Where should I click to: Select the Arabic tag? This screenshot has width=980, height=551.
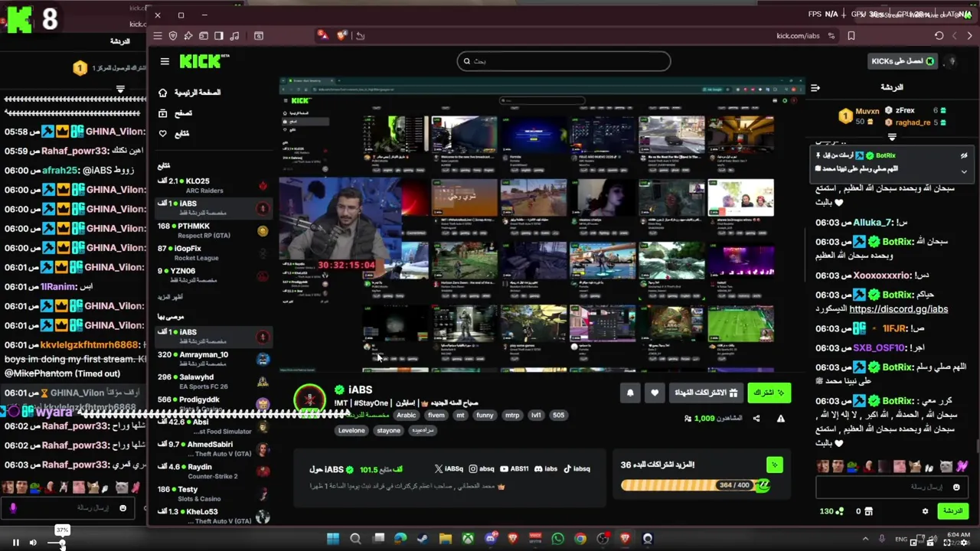407,416
